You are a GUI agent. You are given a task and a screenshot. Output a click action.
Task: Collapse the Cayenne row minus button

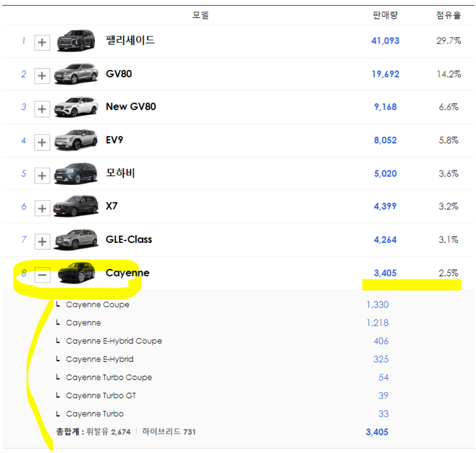pyautogui.click(x=42, y=275)
